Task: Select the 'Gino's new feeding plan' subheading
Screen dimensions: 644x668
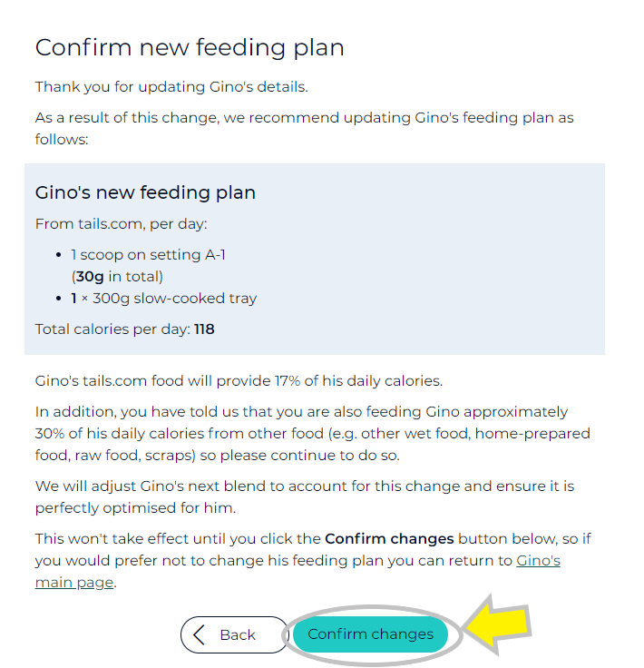Action: point(145,192)
